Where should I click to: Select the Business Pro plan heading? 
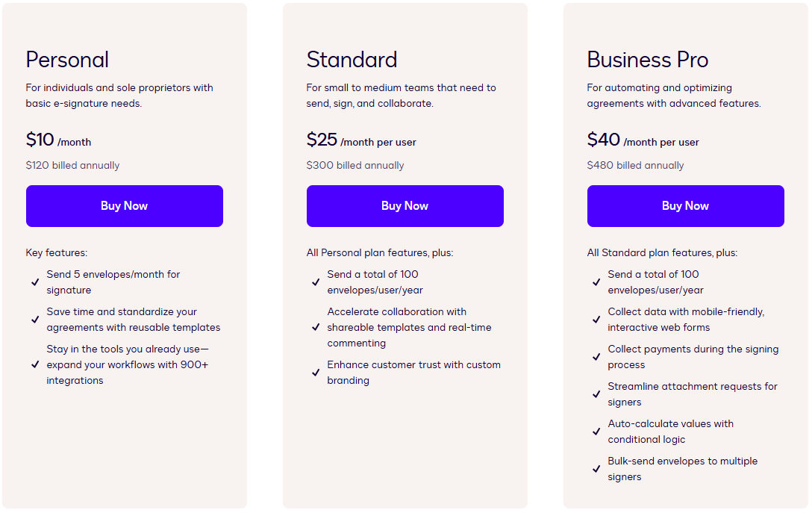[x=647, y=60]
